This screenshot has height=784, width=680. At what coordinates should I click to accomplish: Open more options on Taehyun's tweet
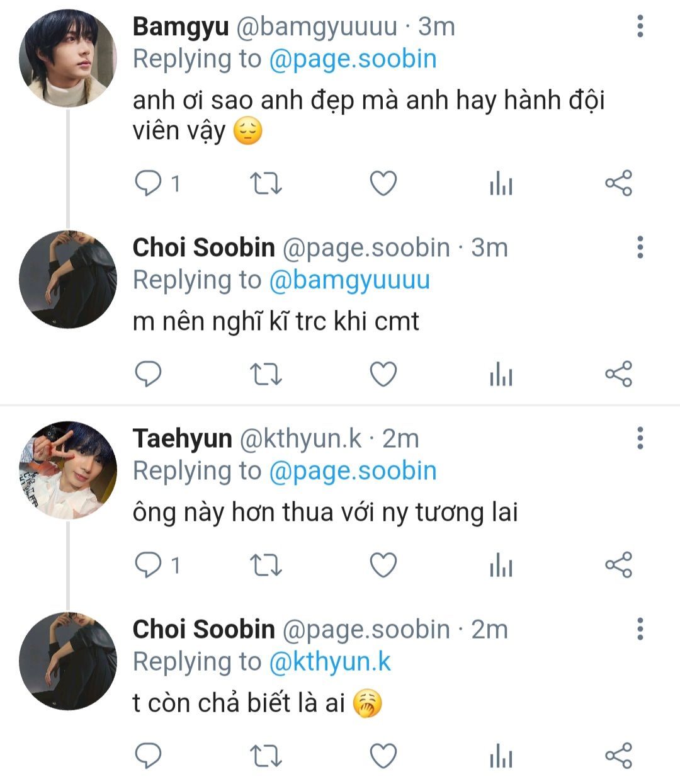click(640, 438)
